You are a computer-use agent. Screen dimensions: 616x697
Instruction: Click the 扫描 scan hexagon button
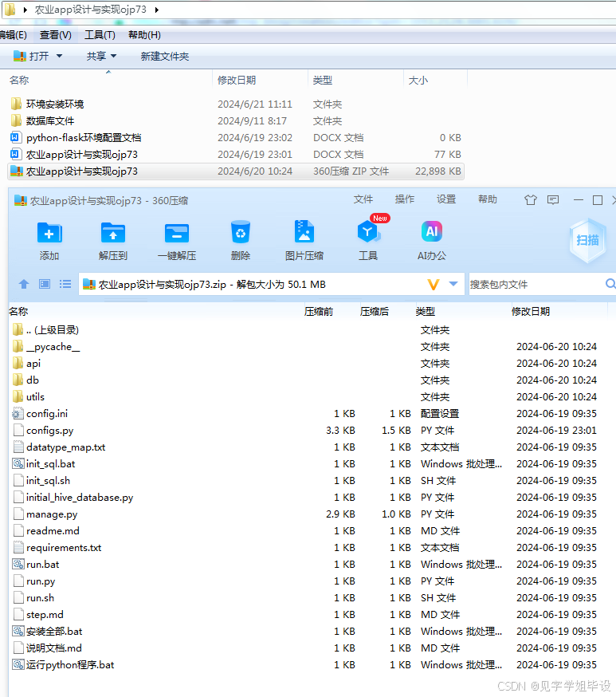click(587, 241)
